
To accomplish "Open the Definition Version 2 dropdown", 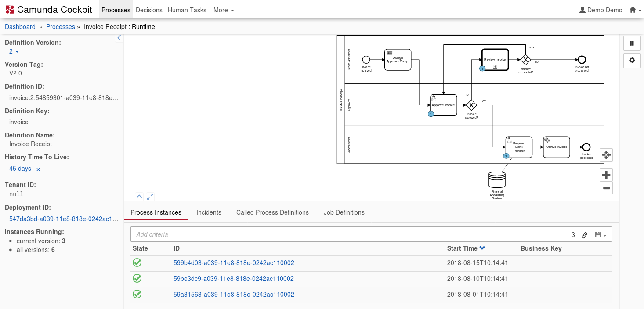I will (14, 51).
